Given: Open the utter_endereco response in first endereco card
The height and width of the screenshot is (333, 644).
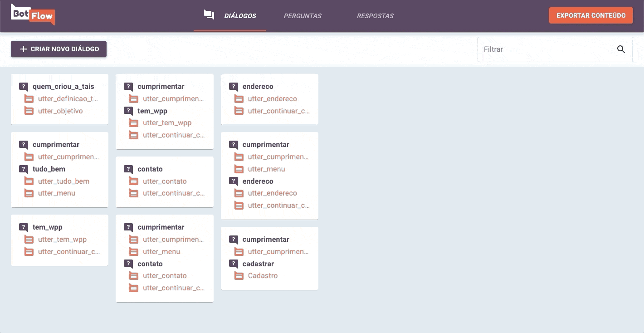Looking at the screenshot, I should [272, 99].
